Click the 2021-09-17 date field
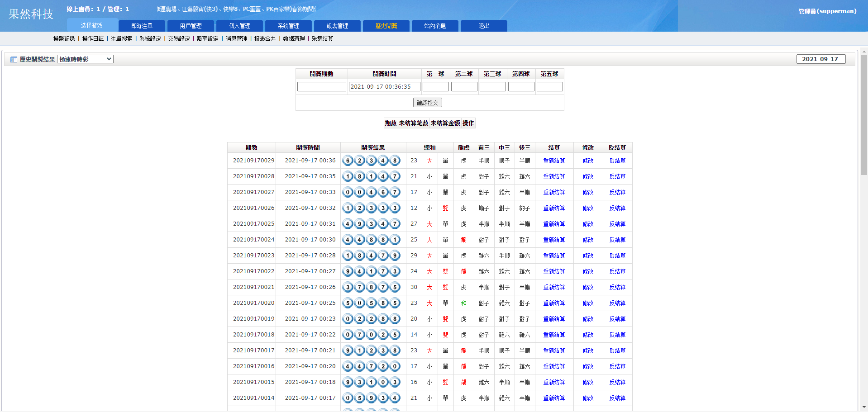 click(x=821, y=59)
